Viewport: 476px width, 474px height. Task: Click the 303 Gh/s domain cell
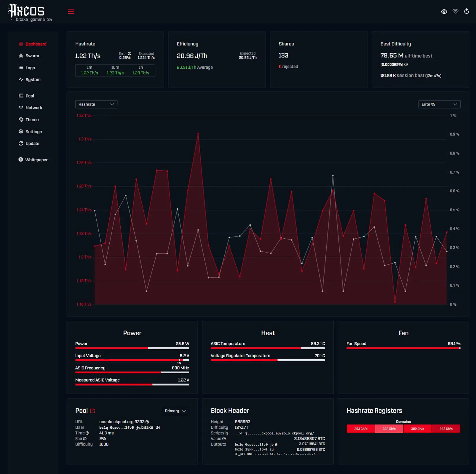361,429
